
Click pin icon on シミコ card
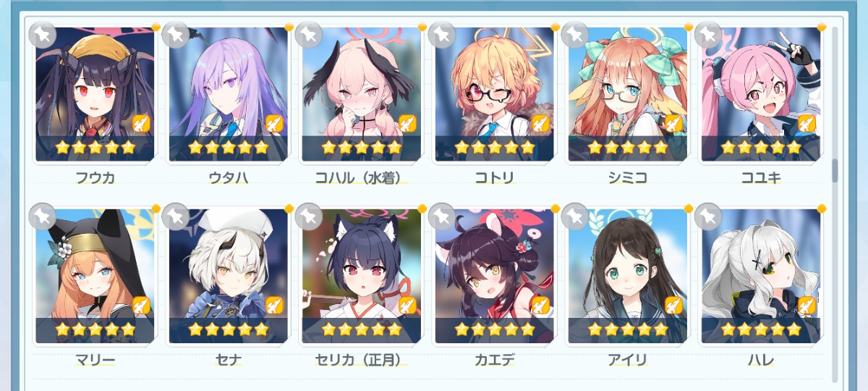click(x=575, y=34)
